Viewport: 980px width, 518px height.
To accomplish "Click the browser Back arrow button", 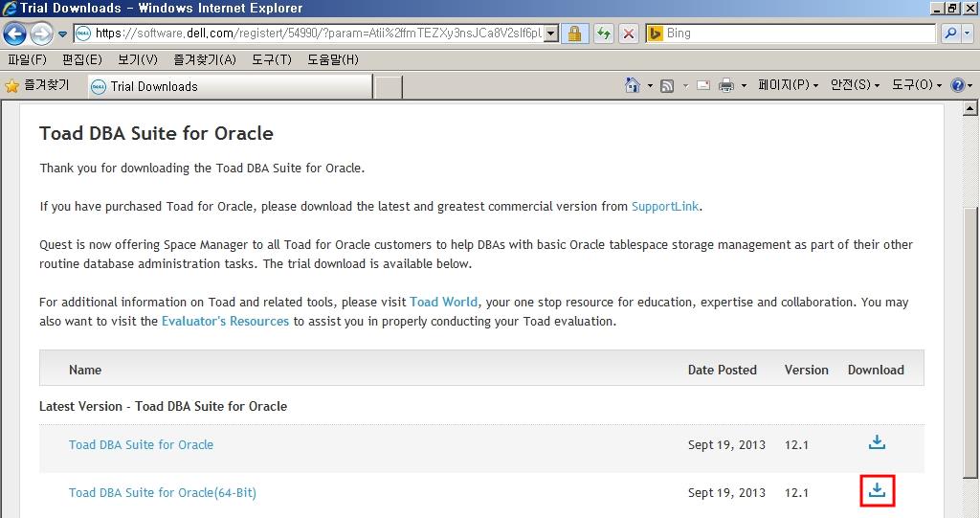I will pos(14,34).
